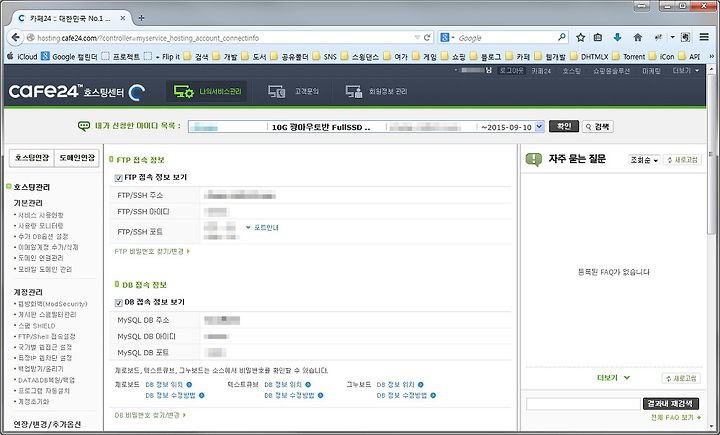Click the Google search input field
Screen dimensions: 720x435
tap(507, 38)
